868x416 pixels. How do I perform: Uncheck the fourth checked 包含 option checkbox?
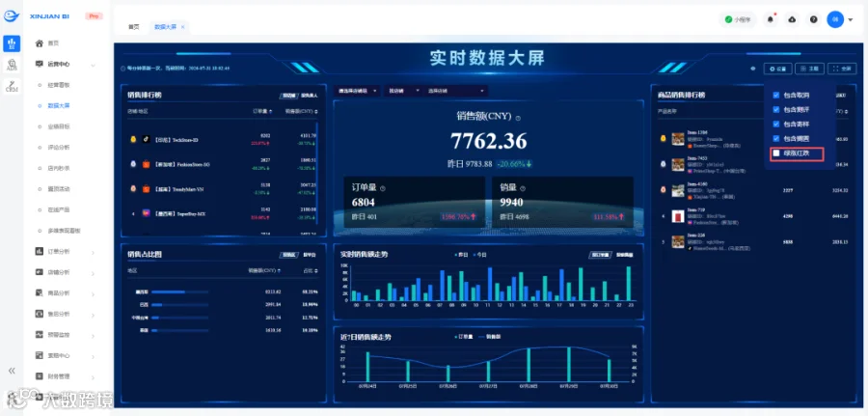pyautogui.click(x=776, y=138)
